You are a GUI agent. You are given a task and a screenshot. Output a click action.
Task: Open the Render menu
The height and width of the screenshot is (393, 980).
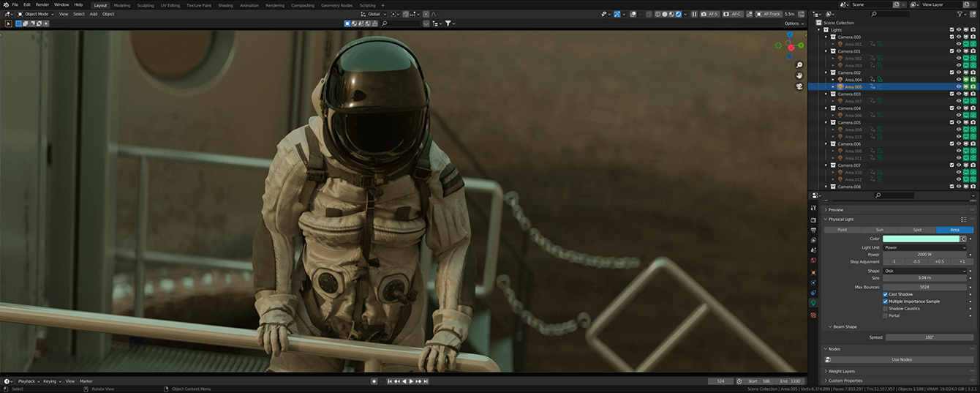point(42,5)
